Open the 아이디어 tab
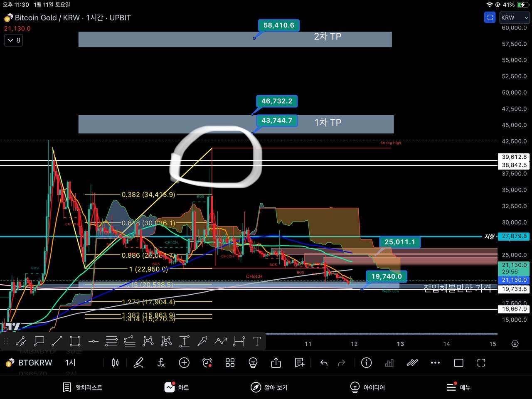This screenshot has width=532, height=399. pos(367,387)
